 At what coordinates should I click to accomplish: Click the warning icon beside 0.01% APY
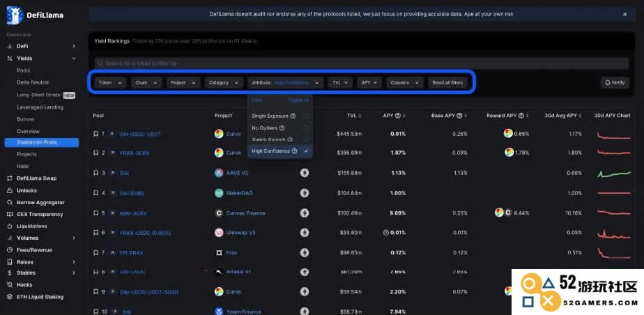[x=385, y=233]
